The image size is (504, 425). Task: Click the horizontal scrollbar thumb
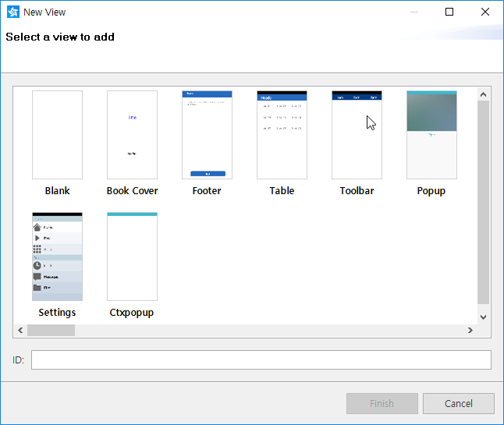coord(51,331)
